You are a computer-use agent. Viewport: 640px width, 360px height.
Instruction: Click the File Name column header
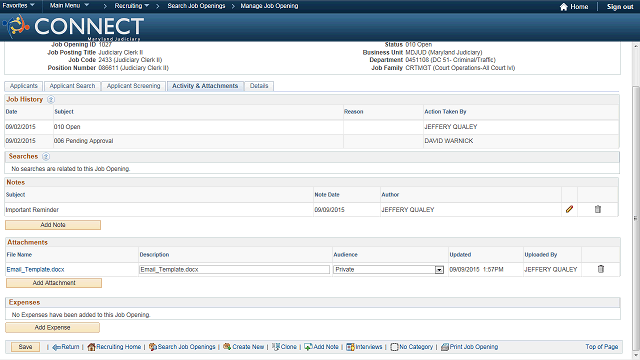pos(19,255)
